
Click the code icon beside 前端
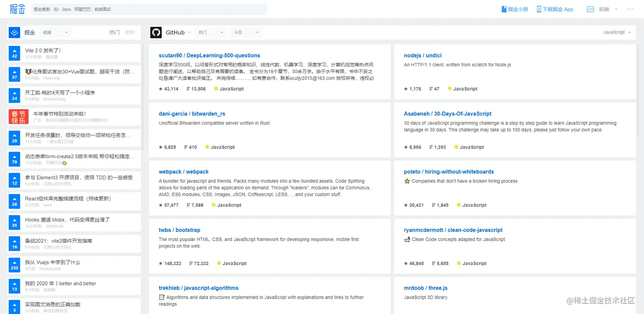pyautogui.click(x=590, y=9)
